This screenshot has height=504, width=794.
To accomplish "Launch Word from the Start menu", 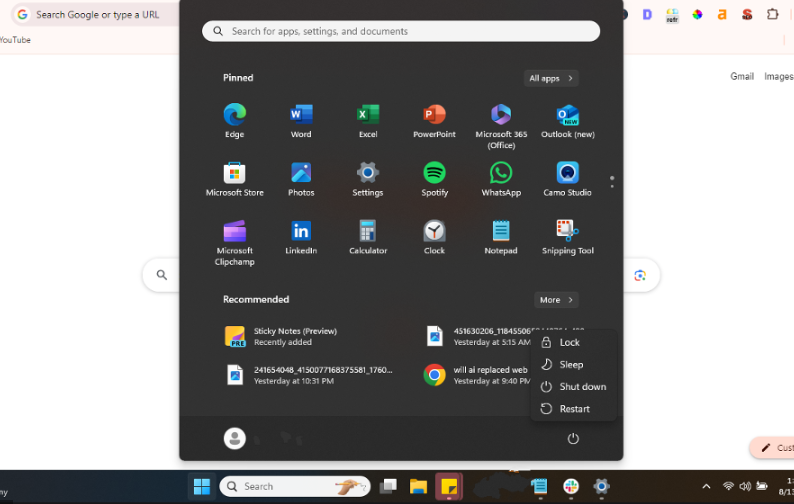I will coord(301,121).
